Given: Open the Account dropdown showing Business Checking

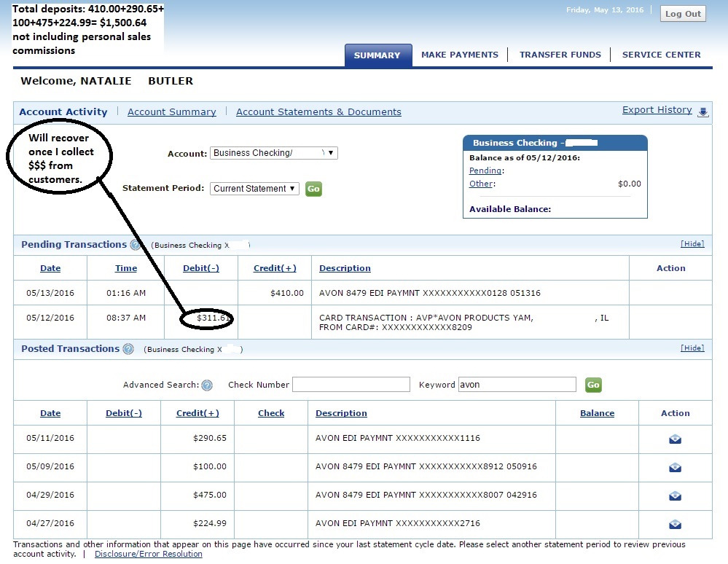Looking at the screenshot, I should tap(274, 153).
